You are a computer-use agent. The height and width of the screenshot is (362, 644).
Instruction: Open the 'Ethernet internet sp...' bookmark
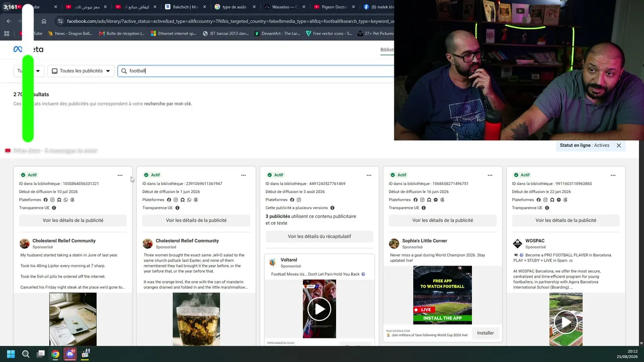174,34
